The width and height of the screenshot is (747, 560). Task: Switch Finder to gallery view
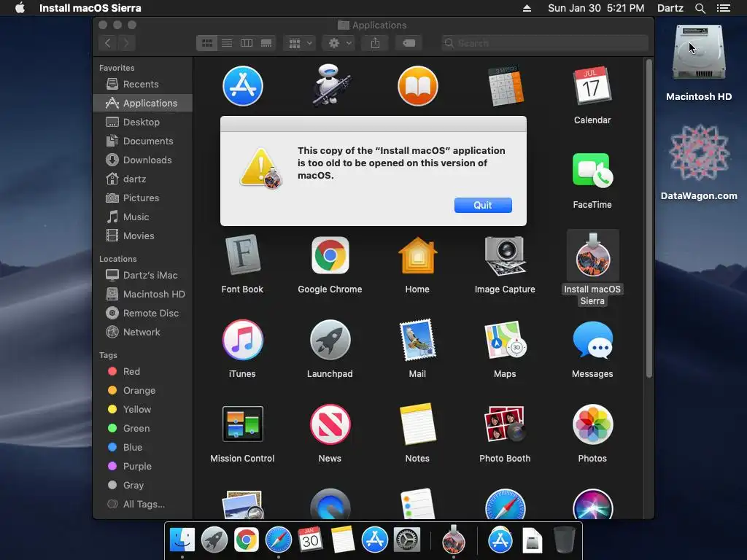click(266, 43)
